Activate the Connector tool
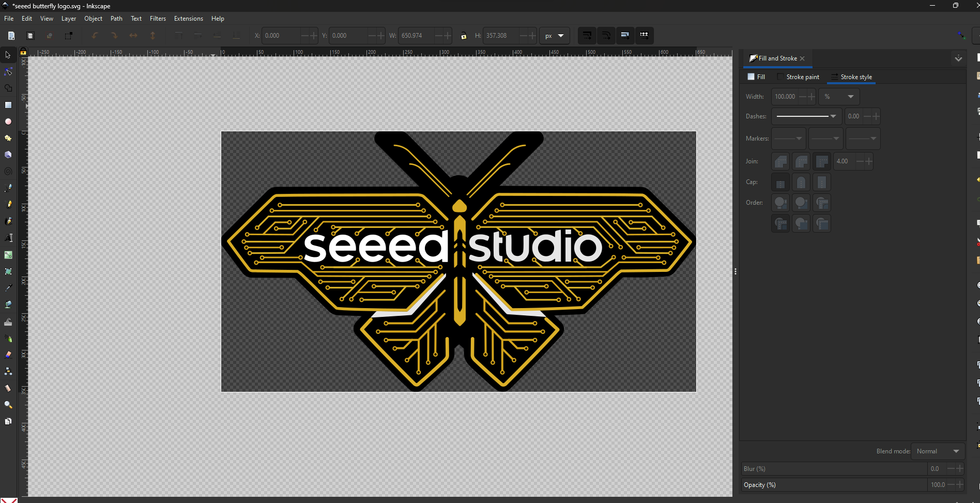 click(x=8, y=371)
